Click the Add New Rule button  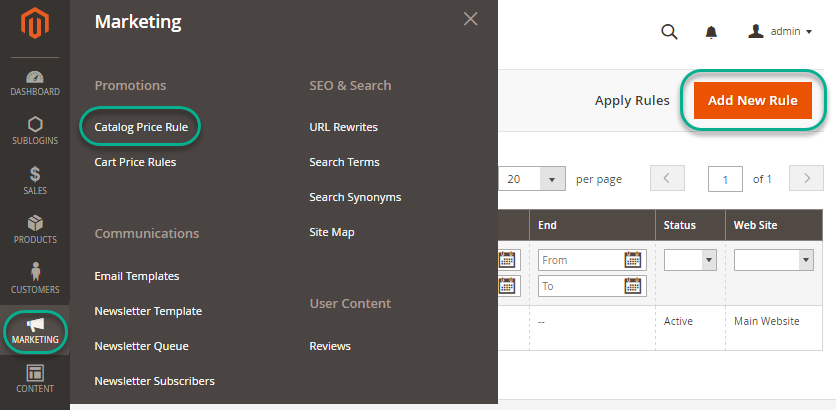point(752,100)
